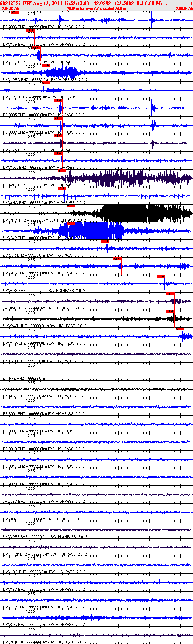Click the 'CN VGZ HHZ' station label

click(x=13, y=396)
